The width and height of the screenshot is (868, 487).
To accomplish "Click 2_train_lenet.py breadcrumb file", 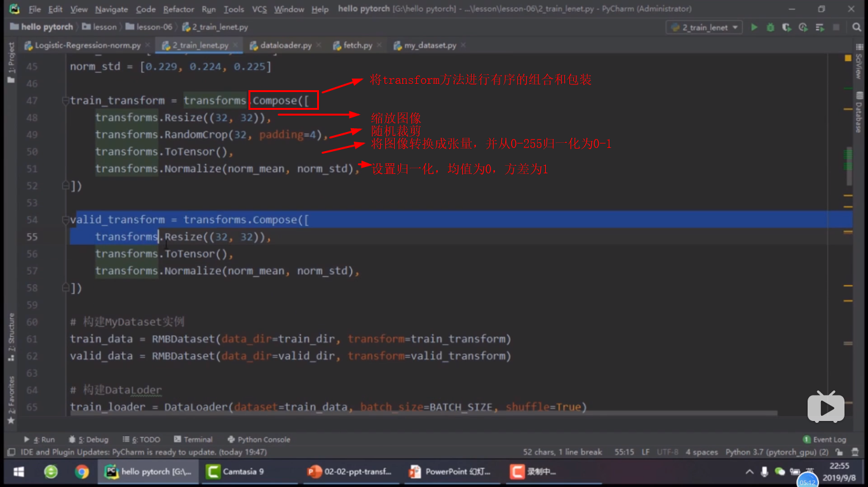I will point(215,27).
